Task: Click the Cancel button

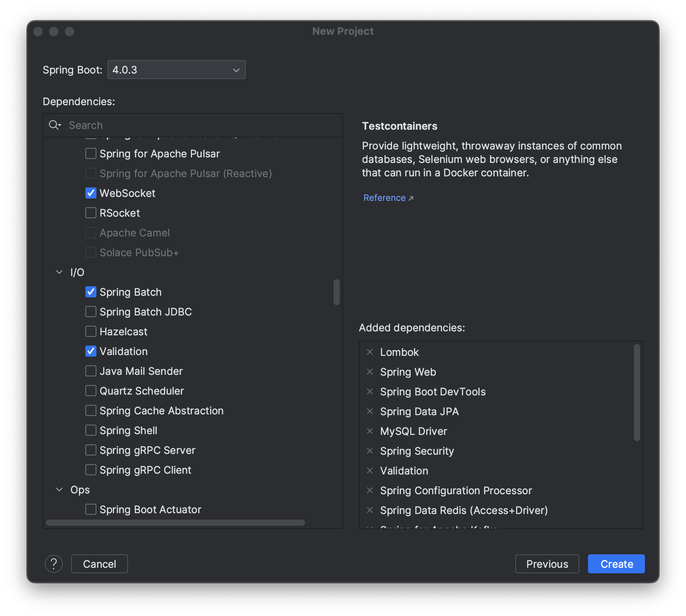Action: point(100,564)
